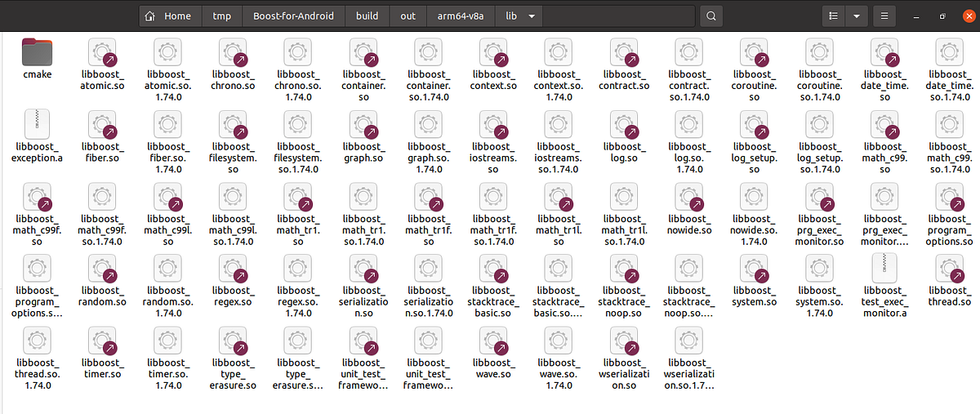Select libboost_math_tr1f.so symlink icon
Screen dimensions: 980x414
click(430, 195)
